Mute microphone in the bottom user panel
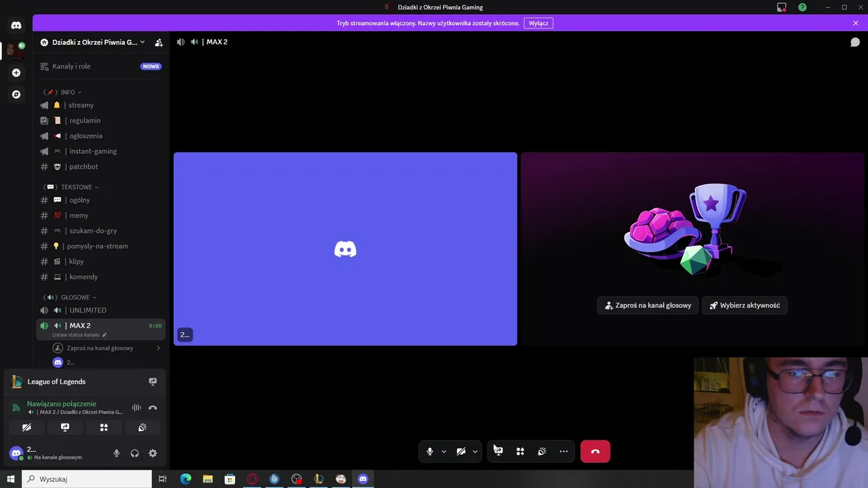 point(117,453)
